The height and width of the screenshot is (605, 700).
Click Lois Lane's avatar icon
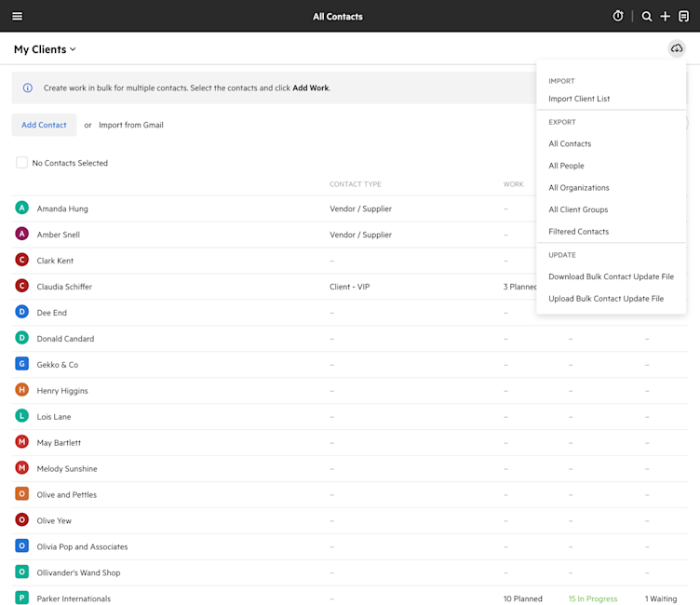[x=22, y=416]
